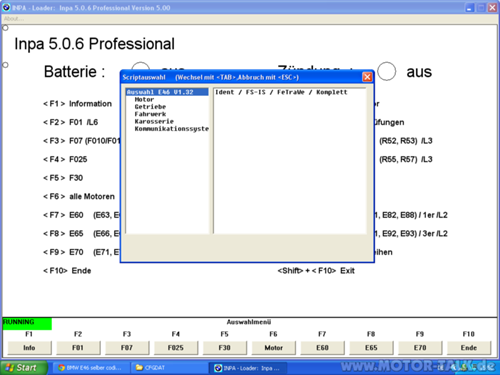Click the E60 function button

tap(322, 348)
